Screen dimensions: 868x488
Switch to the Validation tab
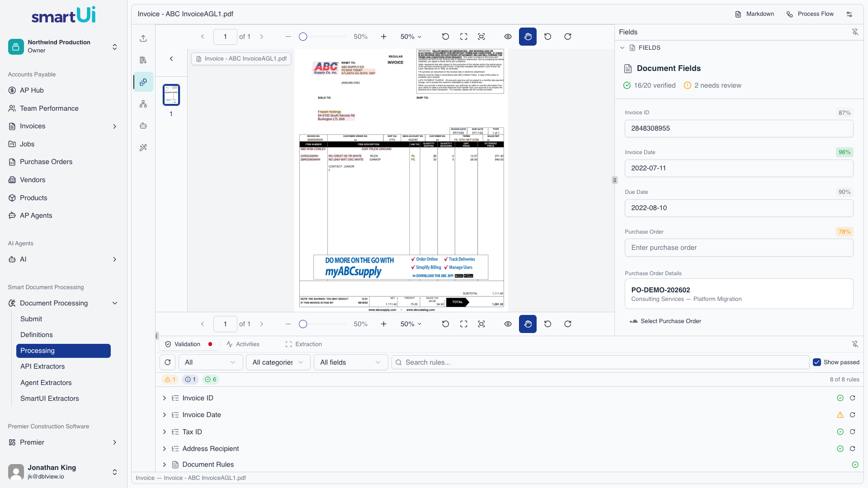coord(189,344)
